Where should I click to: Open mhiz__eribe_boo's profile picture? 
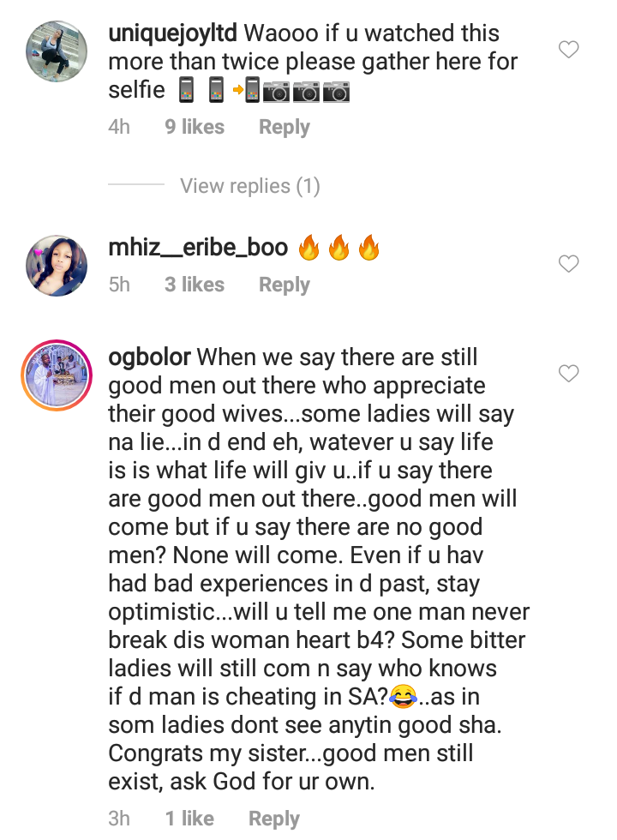point(55,266)
